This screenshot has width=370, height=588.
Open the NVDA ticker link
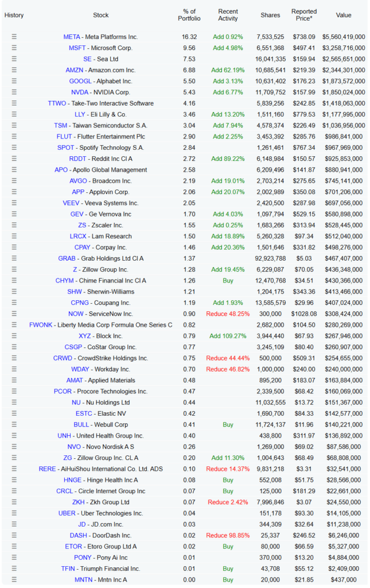point(80,92)
